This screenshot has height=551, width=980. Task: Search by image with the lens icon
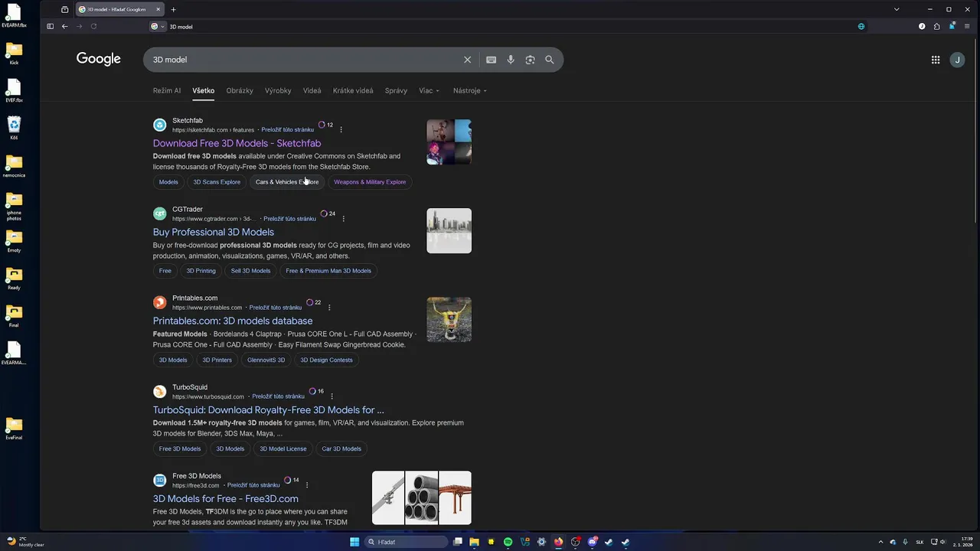[x=530, y=60]
